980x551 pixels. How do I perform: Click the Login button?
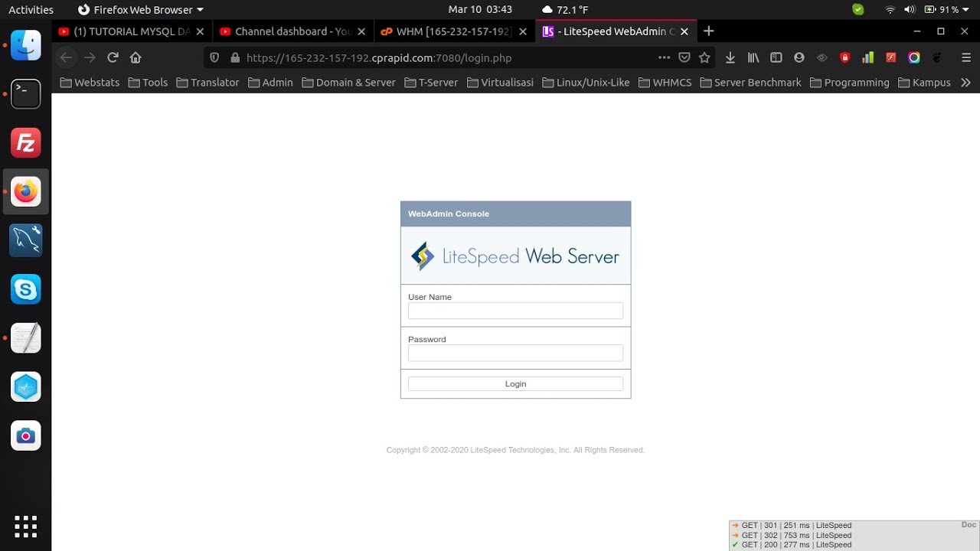[x=515, y=383]
